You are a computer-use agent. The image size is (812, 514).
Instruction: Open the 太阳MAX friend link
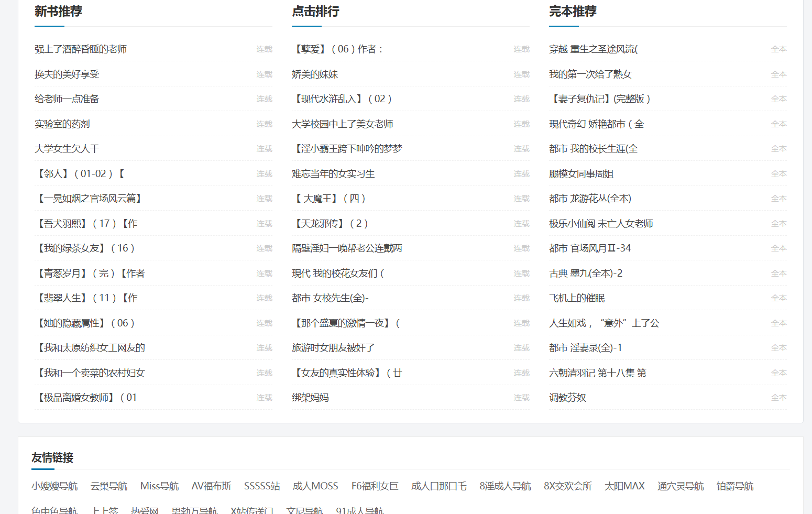point(624,486)
